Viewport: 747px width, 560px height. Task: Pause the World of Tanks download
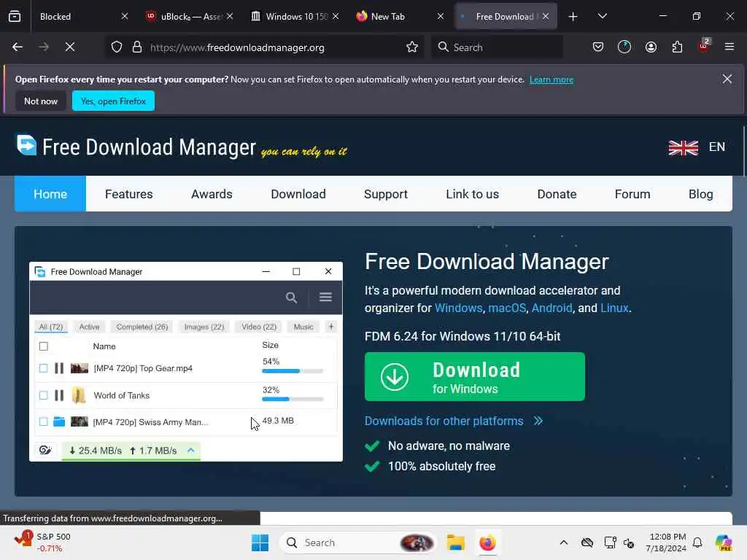(x=59, y=395)
